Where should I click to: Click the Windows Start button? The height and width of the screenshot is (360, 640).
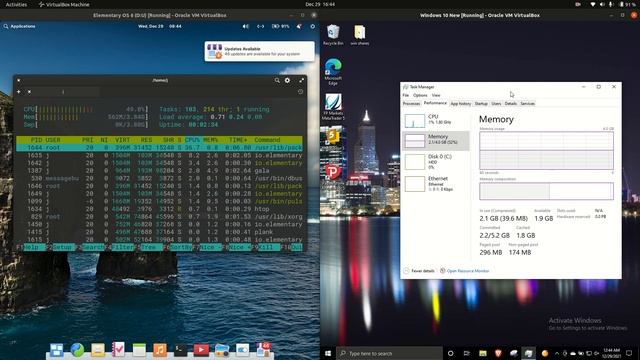coord(328,353)
